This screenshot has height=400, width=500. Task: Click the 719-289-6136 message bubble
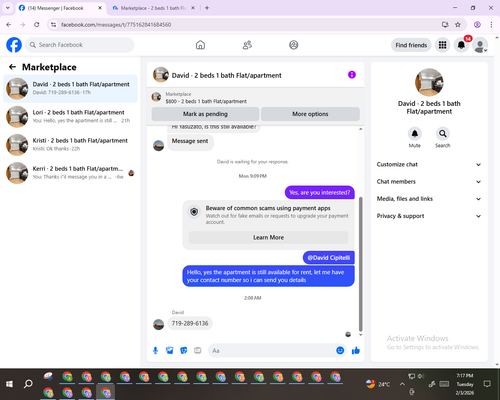point(190,323)
